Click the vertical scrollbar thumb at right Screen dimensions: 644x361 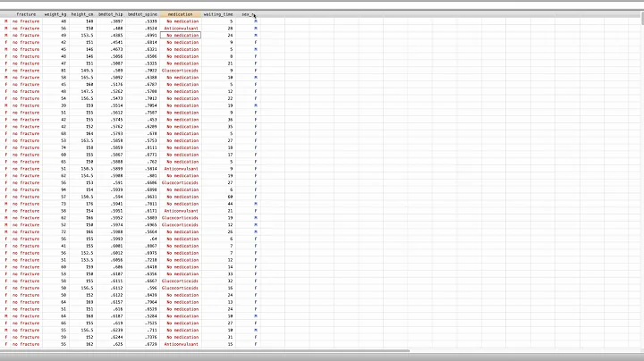(641, 19)
